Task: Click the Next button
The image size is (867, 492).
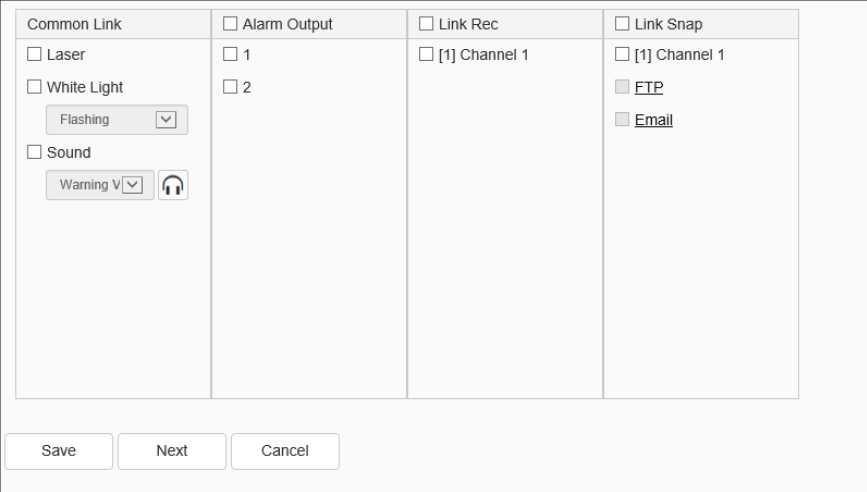Action: click(x=172, y=451)
